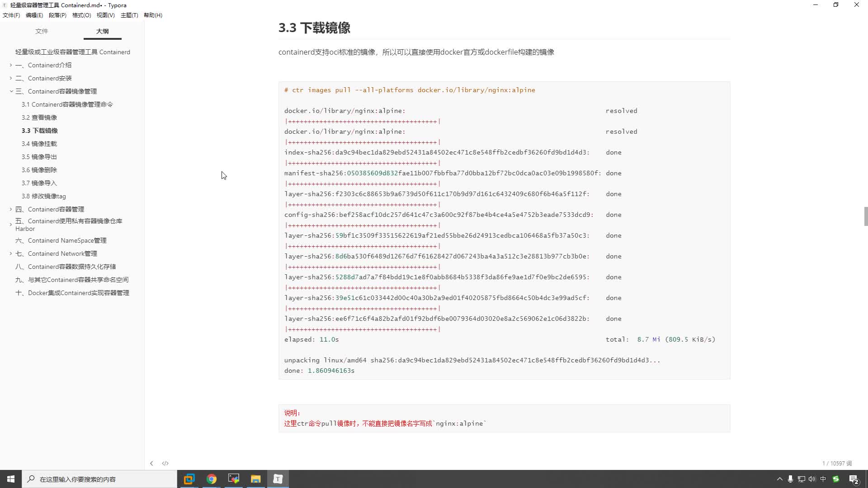Click the 主题(T) menu item
This screenshot has width=868, height=488.
pos(129,15)
